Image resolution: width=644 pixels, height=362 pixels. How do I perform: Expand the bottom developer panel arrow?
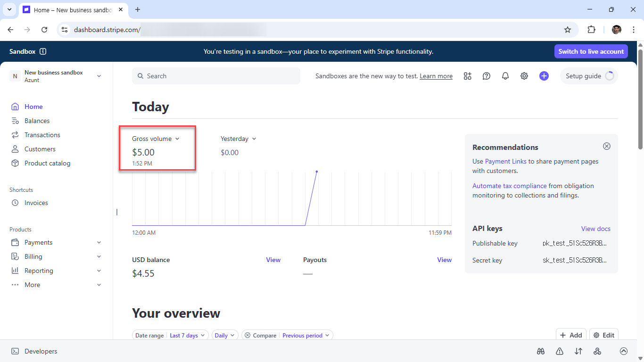coord(624,351)
